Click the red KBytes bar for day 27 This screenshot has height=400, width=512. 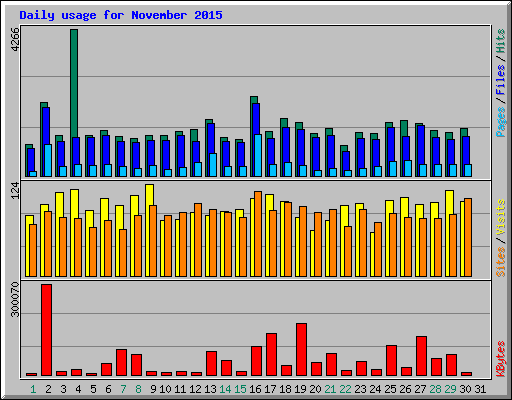[421, 356]
